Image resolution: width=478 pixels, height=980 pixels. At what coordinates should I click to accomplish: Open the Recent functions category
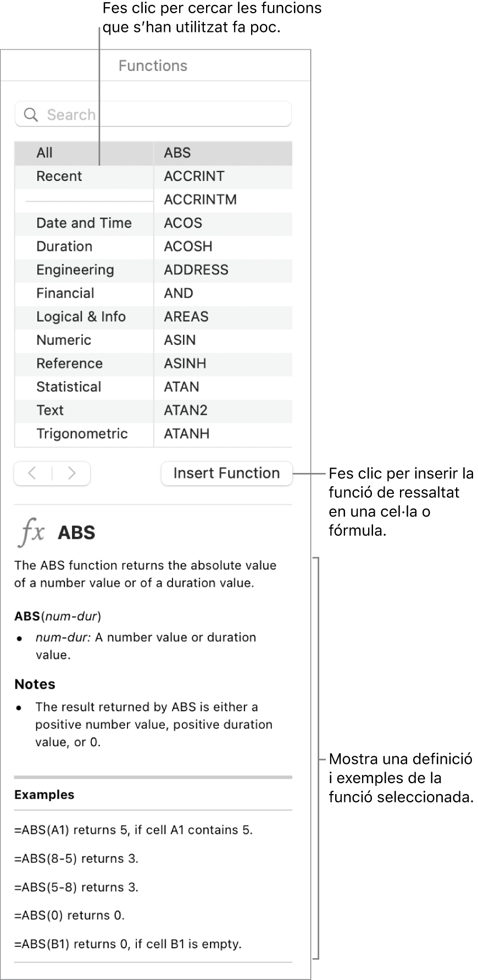[x=59, y=177]
